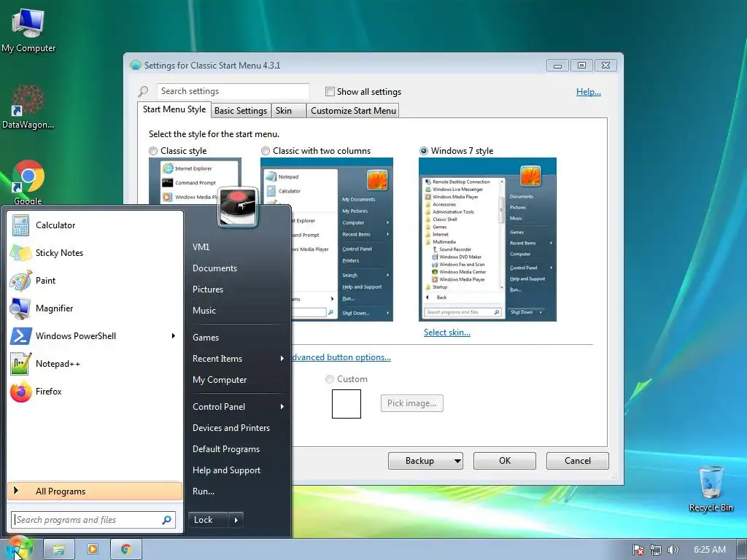
Task: Click the Start orb button on the taskbar
Action: click(x=18, y=548)
